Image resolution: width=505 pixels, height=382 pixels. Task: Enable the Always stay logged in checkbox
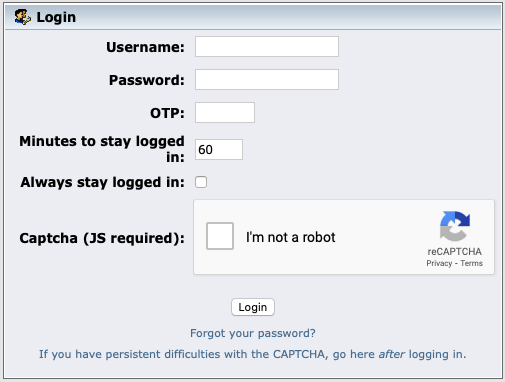201,182
